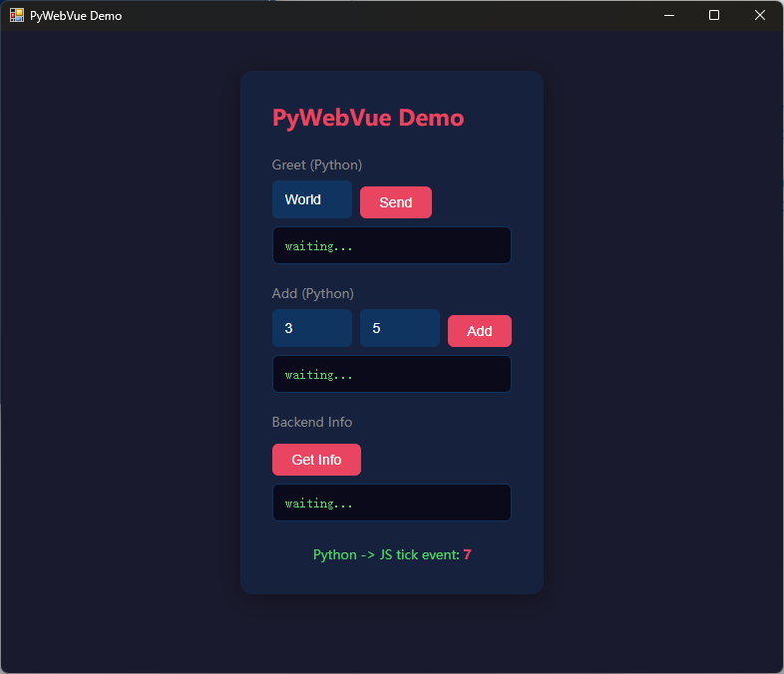The height and width of the screenshot is (674, 784).
Task: Click the Add button
Action: (480, 331)
